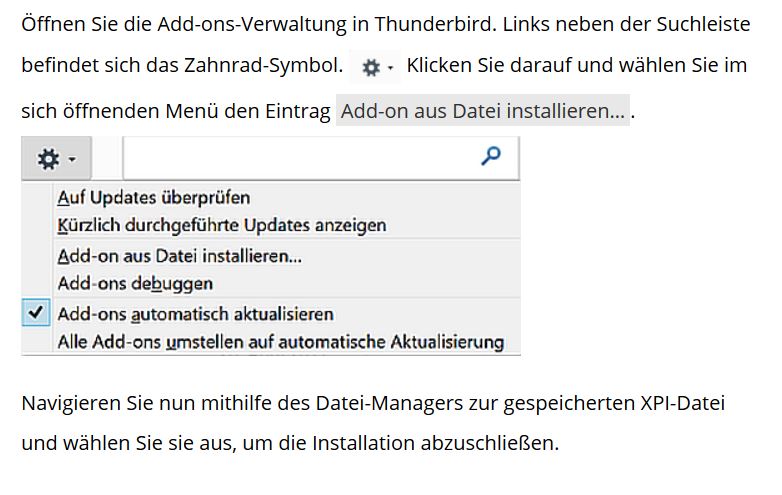Click the inline gear symbol after 'Zahnrad-Symbol'
This screenshot has height=495, width=782.
pos(371,68)
